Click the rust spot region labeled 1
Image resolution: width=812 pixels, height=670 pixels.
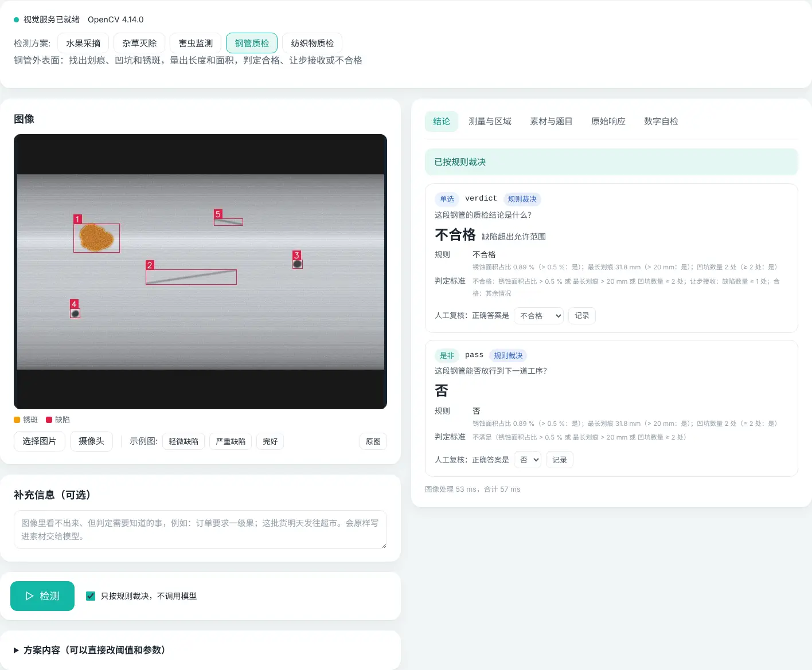click(96, 238)
